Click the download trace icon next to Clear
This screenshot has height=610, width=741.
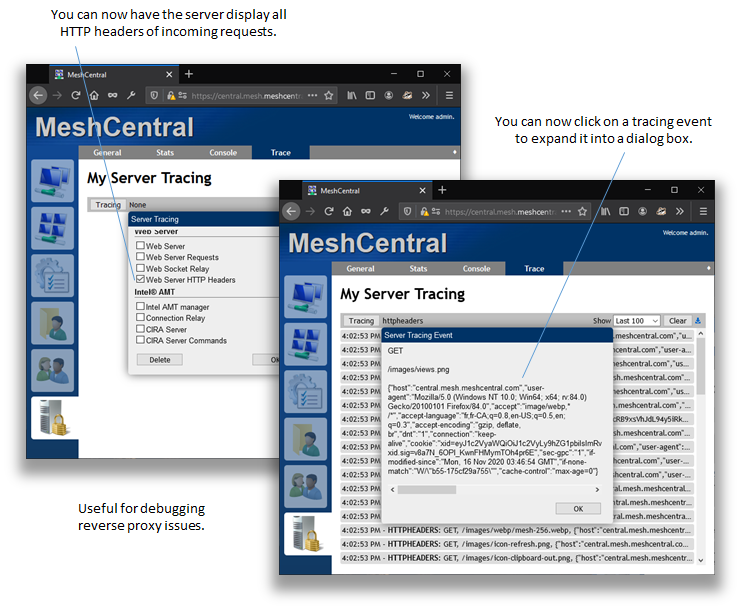click(698, 321)
